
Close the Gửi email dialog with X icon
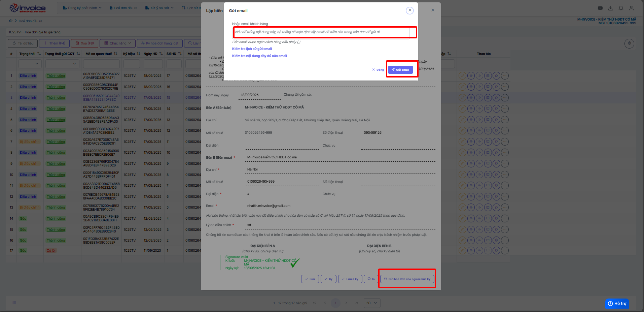[x=409, y=10]
